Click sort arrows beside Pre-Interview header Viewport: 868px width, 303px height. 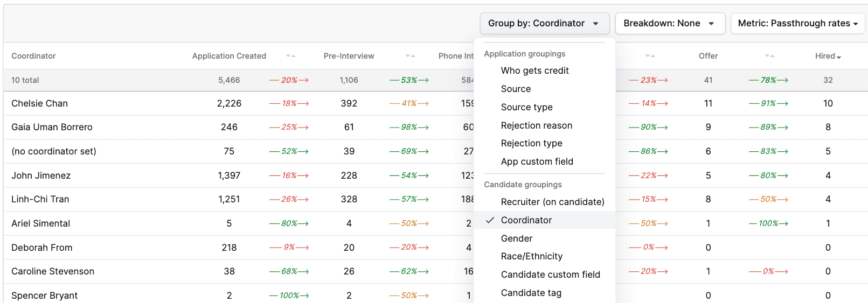[x=410, y=56]
